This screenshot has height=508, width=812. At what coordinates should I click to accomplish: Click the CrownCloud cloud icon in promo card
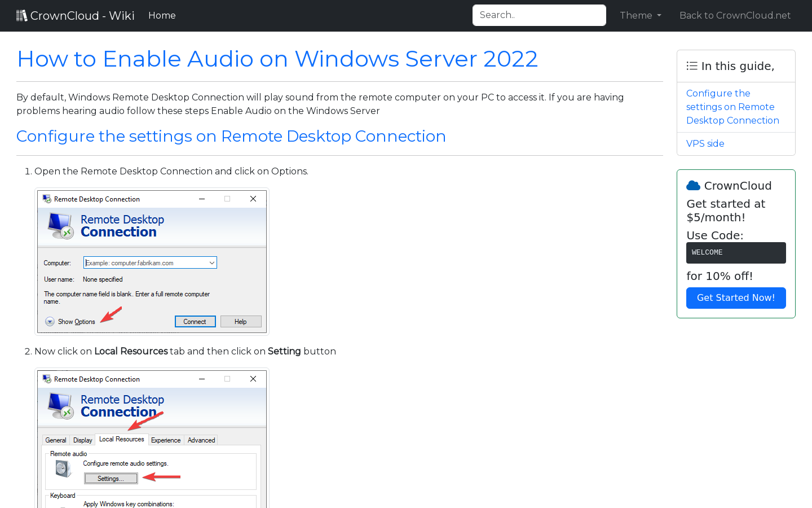click(x=694, y=186)
